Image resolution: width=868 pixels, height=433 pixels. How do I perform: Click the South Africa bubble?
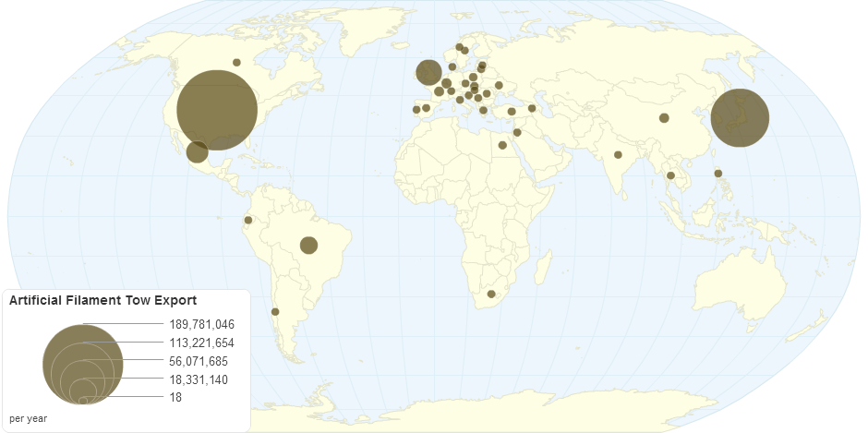point(491,295)
